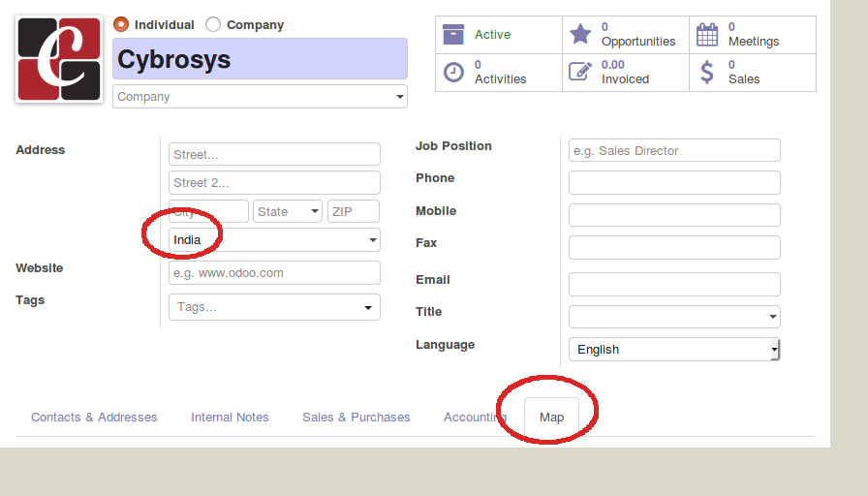Click the Sales dollar sign icon
868x496 pixels.
tap(707, 73)
